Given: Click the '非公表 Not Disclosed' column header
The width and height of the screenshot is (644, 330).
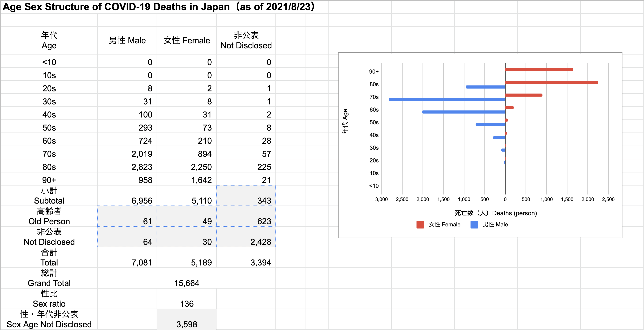Looking at the screenshot, I should pos(246,40).
